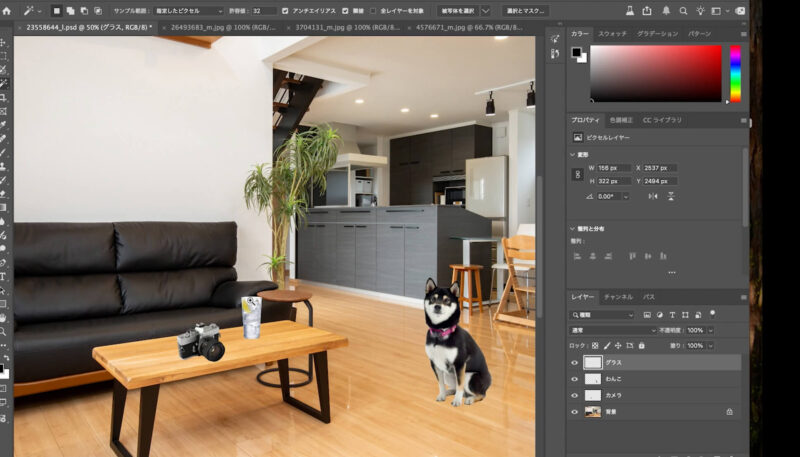This screenshot has height=457, width=800.
Task: Open the 不透明度 opacity dropdown arrow
Action: pos(711,330)
